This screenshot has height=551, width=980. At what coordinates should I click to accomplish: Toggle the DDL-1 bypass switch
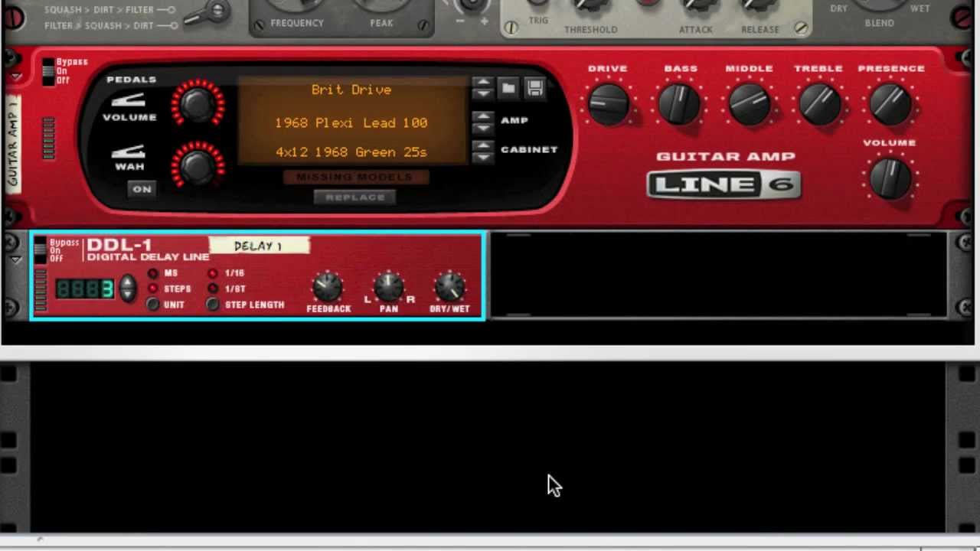pyautogui.click(x=41, y=249)
